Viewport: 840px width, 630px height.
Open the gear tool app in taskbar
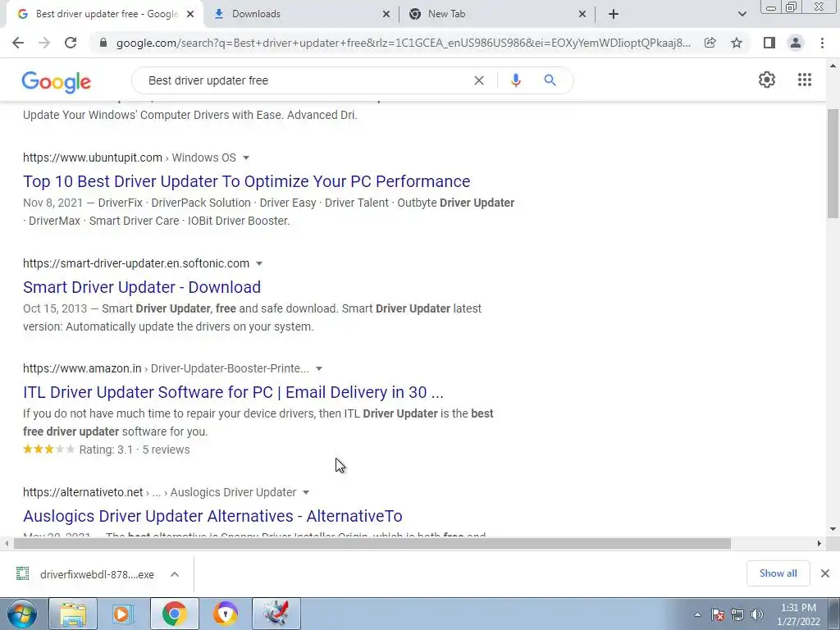[276, 614]
